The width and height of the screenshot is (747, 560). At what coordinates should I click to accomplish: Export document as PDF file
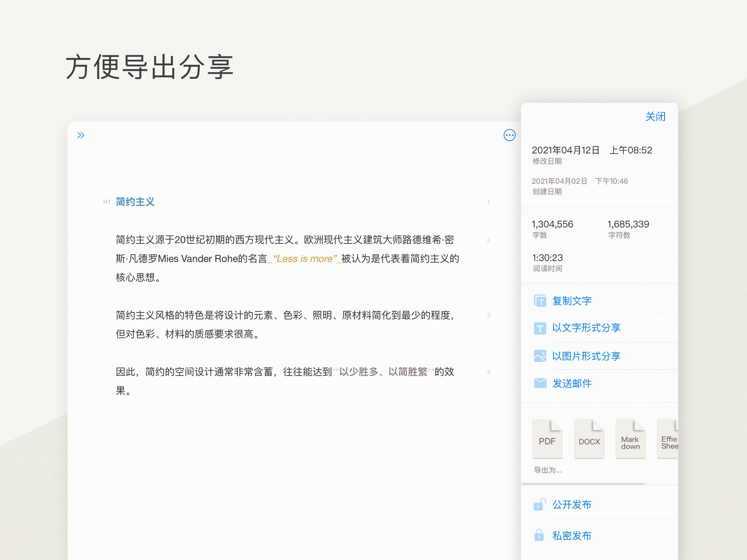[547, 439]
